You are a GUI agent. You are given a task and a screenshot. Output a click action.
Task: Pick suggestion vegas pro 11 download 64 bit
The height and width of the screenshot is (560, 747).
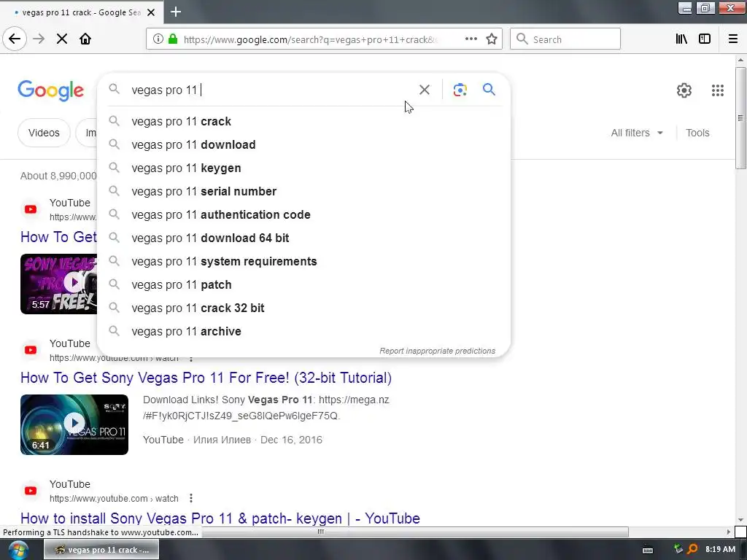point(303,238)
